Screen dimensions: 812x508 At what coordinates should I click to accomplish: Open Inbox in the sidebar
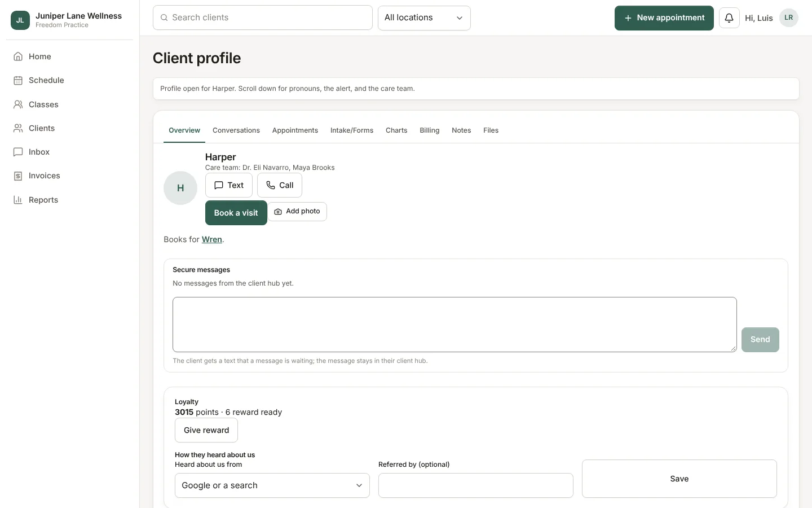point(69,152)
